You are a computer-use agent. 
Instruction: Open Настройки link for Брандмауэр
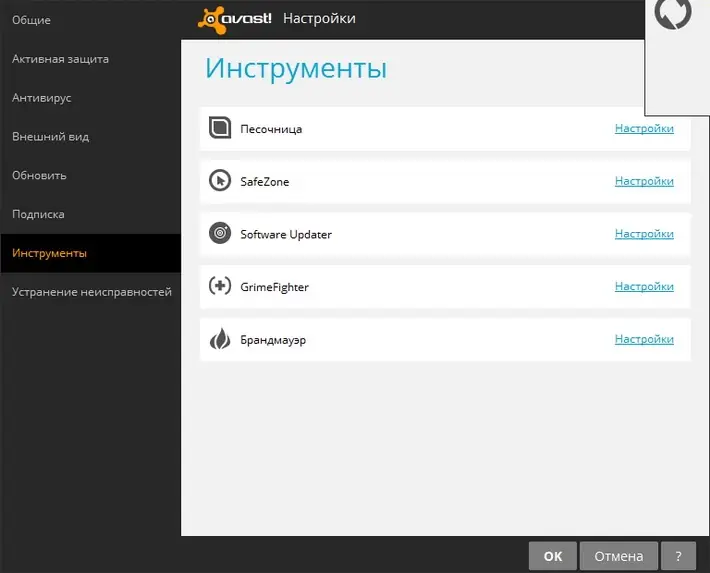click(x=644, y=339)
